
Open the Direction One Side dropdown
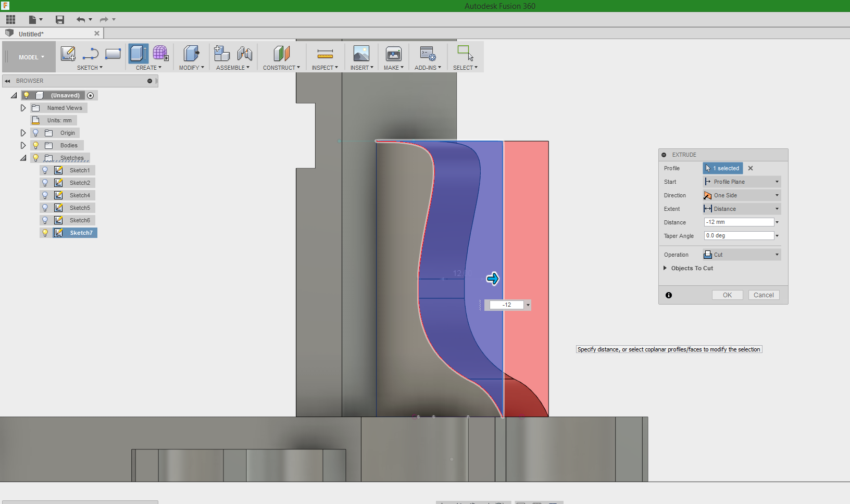tap(742, 195)
